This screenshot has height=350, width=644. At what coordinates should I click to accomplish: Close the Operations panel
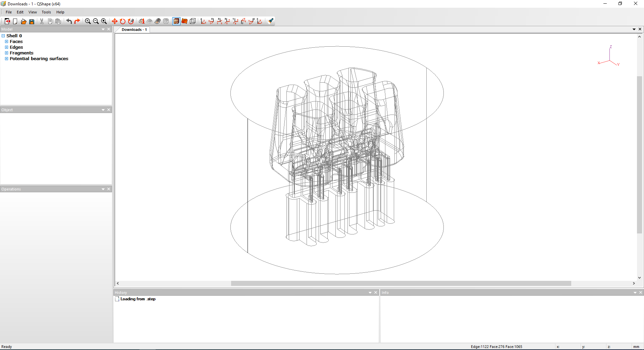pyautogui.click(x=109, y=189)
